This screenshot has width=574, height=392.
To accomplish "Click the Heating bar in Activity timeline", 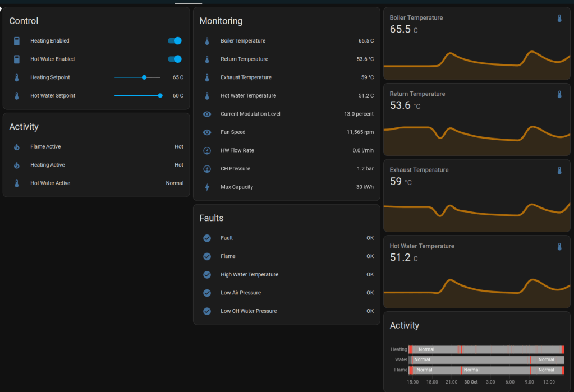I will click(x=486, y=349).
